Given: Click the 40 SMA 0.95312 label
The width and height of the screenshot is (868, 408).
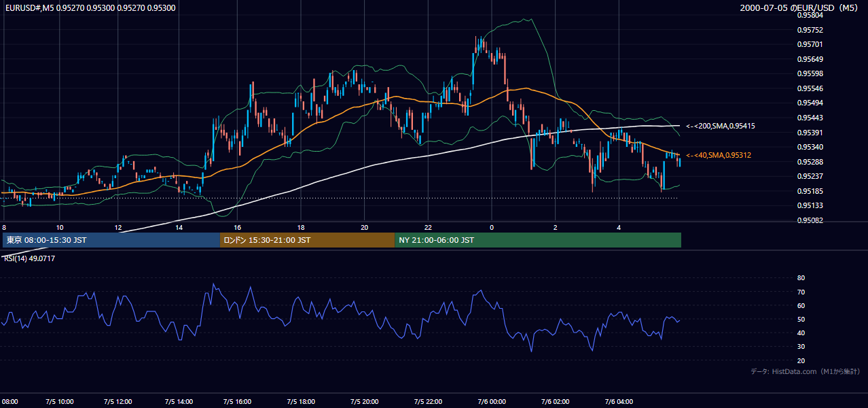Looking at the screenshot, I should click(x=719, y=155).
